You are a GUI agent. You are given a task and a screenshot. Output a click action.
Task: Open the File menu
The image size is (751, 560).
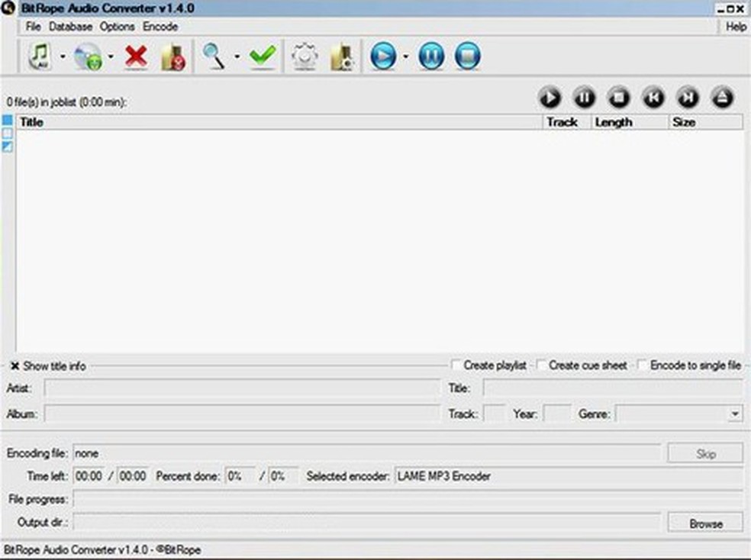33,27
